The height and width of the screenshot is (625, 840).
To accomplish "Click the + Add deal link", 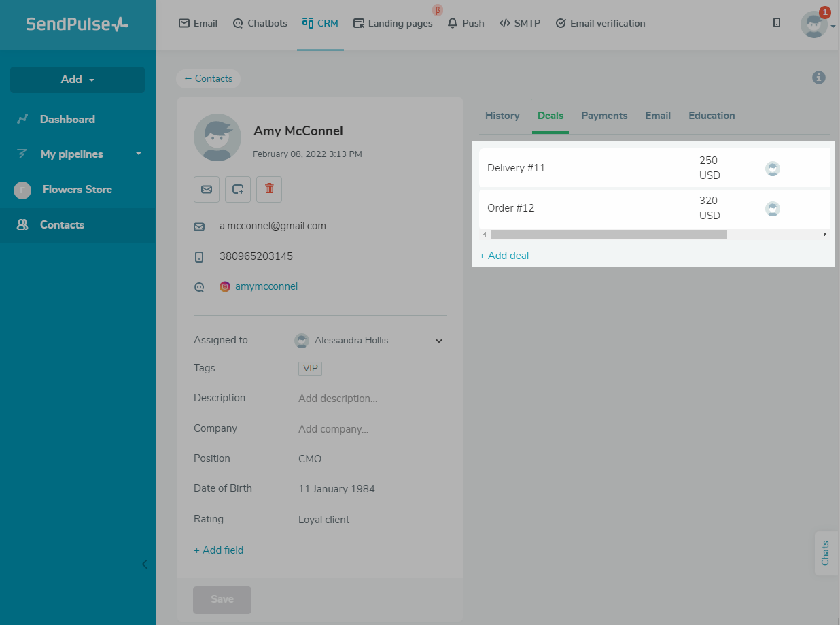I will (x=504, y=256).
